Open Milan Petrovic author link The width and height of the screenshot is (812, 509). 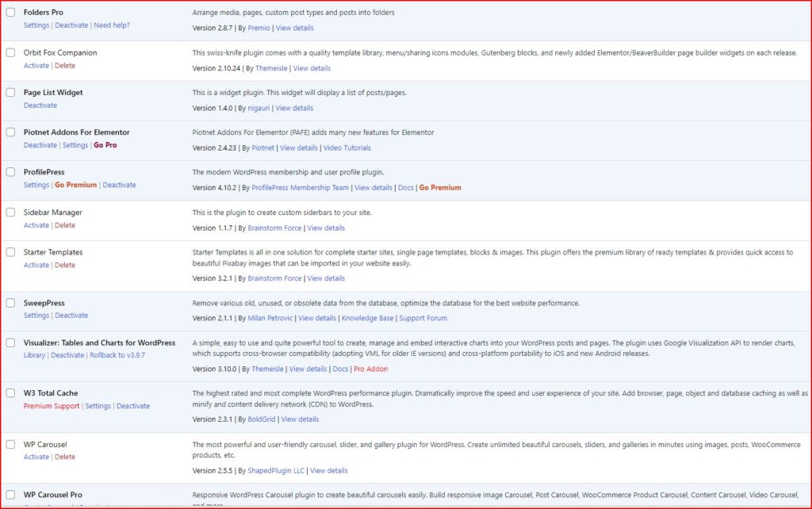(x=270, y=318)
